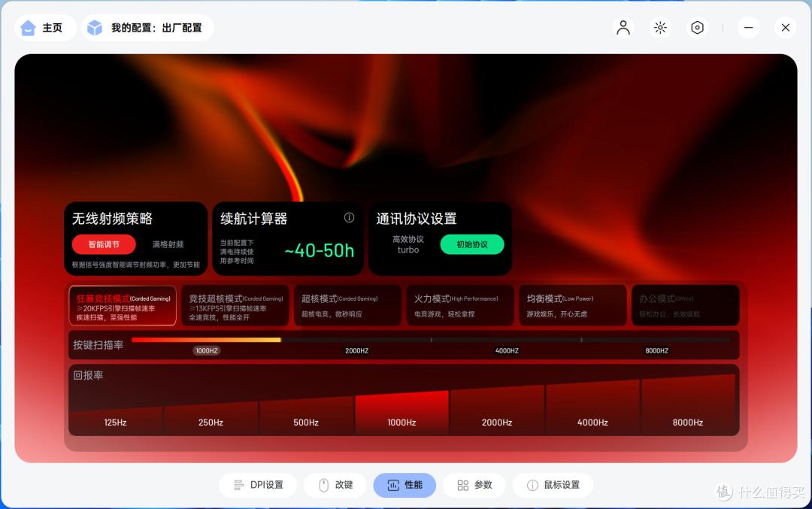Viewport: 812px width, 509px height.
Task: Set key scan rate to 4000HZ
Action: tap(507, 350)
